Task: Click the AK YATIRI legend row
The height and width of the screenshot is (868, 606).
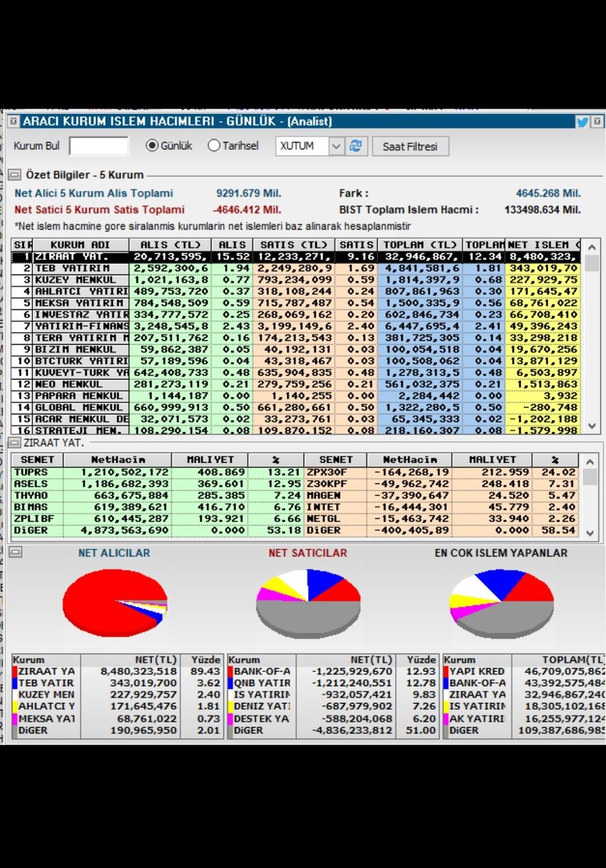Action: (x=524, y=718)
